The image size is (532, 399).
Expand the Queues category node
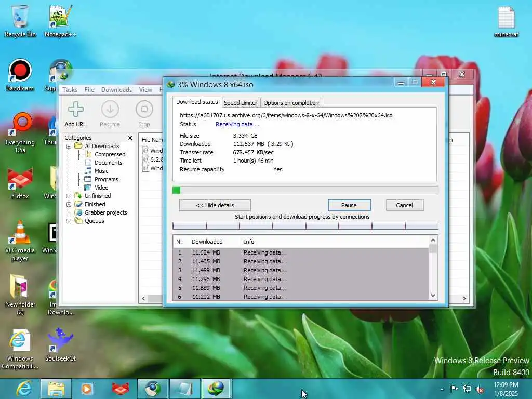coord(69,221)
